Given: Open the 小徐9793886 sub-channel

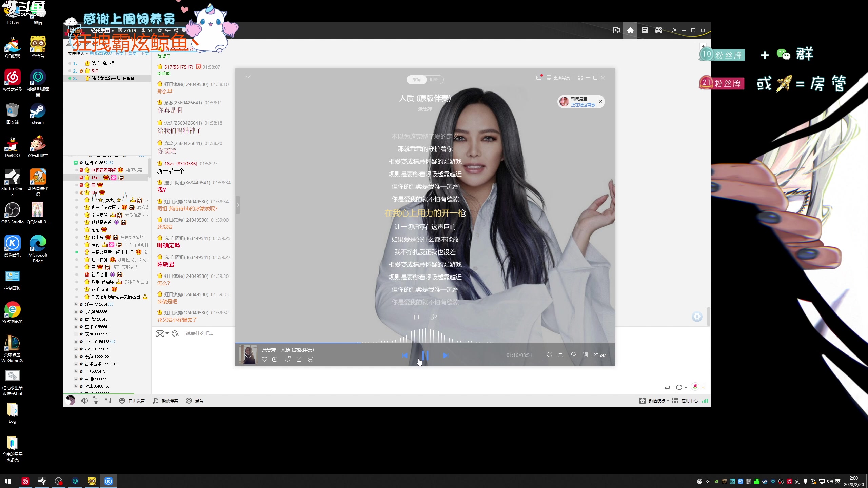Looking at the screenshot, I should click(96, 312).
